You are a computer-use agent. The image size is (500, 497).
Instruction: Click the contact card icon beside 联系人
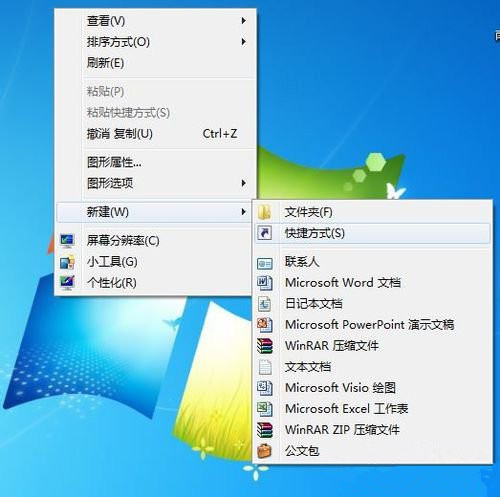coord(265,264)
